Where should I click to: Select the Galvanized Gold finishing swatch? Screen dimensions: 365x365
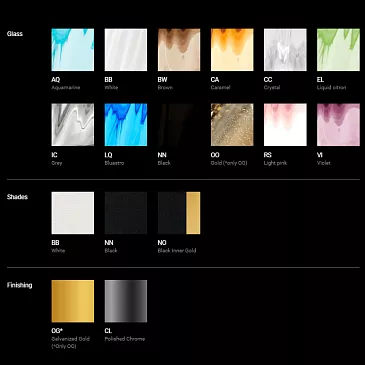coord(73,301)
